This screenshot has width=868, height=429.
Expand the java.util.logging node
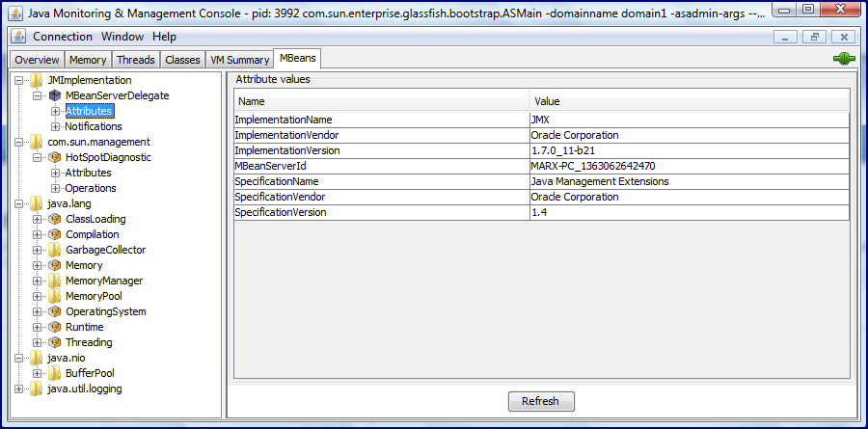point(19,389)
